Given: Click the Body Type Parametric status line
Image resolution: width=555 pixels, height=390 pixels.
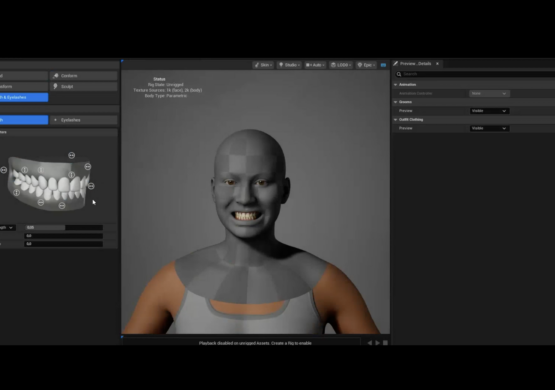Looking at the screenshot, I should click(166, 96).
